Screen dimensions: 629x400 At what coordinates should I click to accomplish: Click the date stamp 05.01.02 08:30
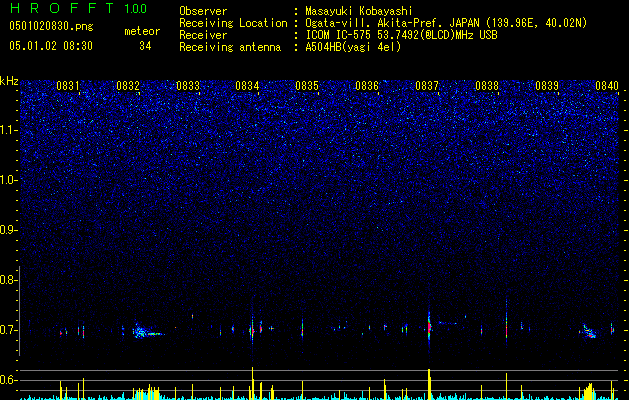tap(51, 46)
